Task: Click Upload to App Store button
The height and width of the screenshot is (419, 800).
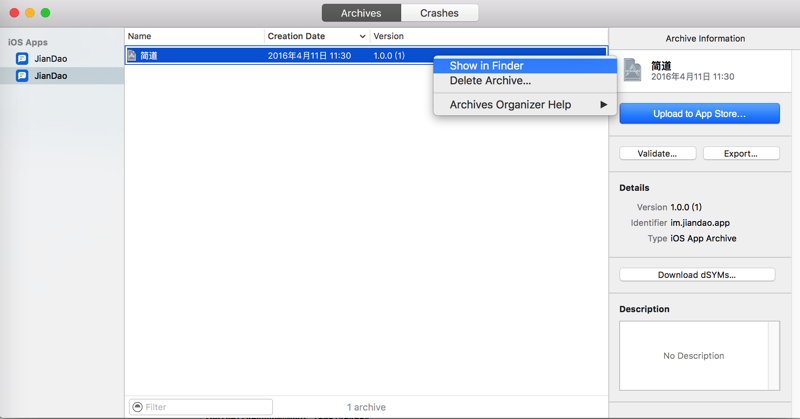Action: (699, 114)
